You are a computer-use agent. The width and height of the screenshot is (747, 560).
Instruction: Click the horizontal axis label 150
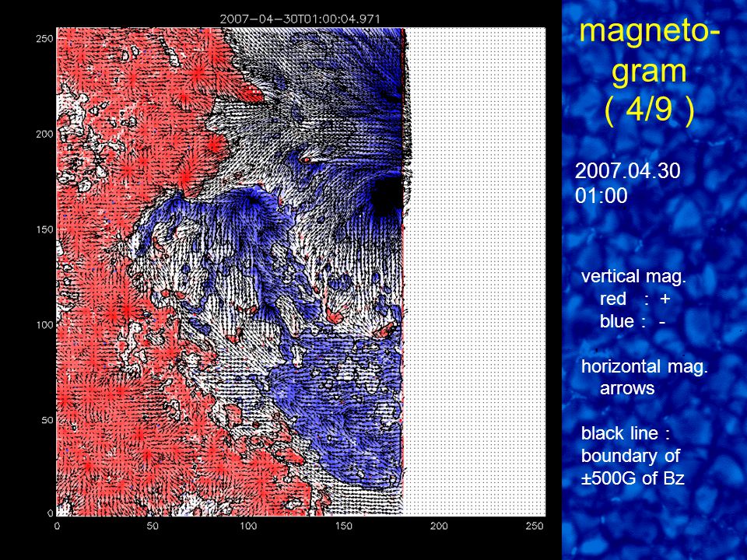(344, 526)
